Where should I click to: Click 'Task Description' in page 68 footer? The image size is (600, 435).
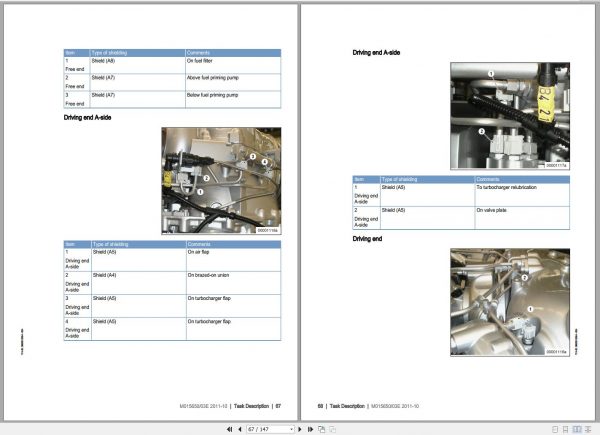(x=347, y=406)
